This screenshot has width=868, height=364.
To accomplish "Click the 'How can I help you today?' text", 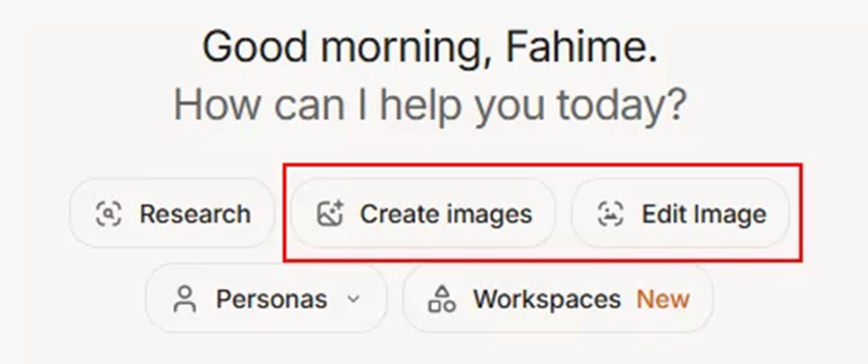I will (430, 106).
